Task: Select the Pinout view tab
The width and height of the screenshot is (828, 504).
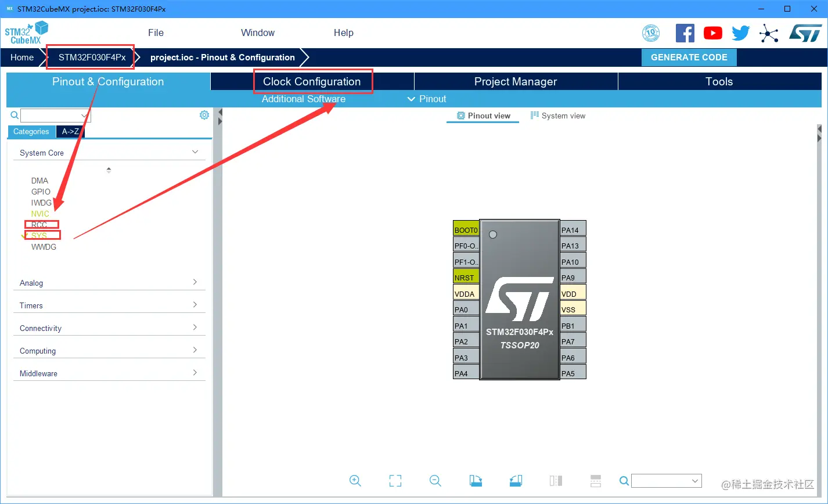Action: pos(483,116)
